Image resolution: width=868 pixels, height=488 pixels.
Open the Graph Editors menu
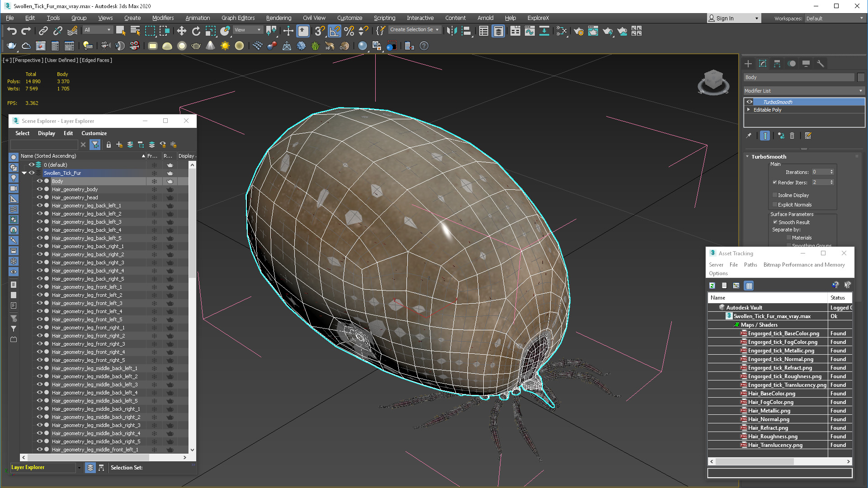point(238,18)
